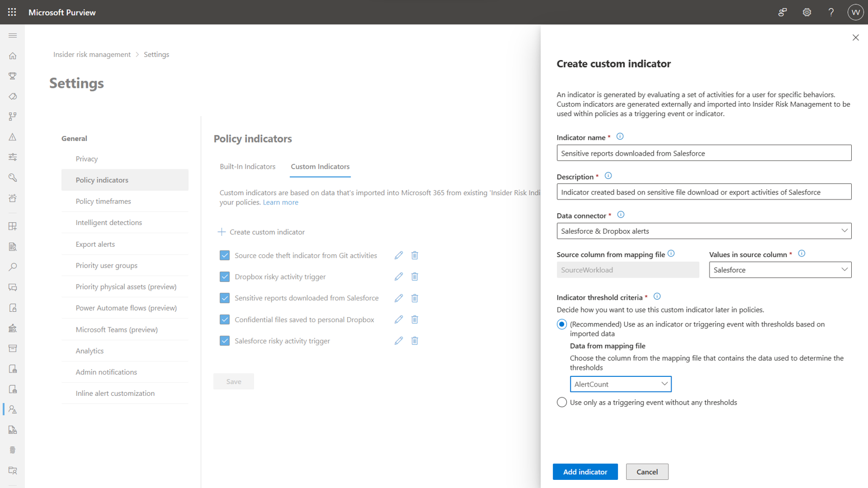Viewport: 868px width, 488px height.
Task: Show info for Description field
Action: point(608,176)
